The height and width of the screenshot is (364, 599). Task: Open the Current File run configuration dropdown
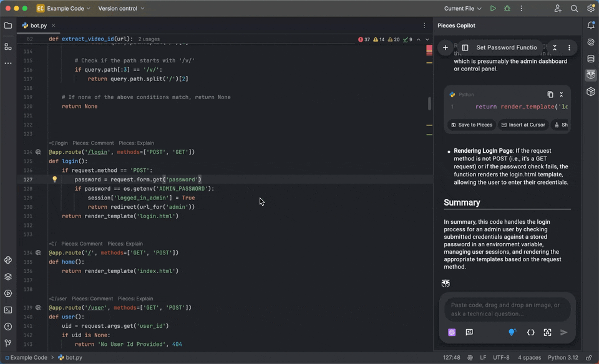pyautogui.click(x=462, y=8)
